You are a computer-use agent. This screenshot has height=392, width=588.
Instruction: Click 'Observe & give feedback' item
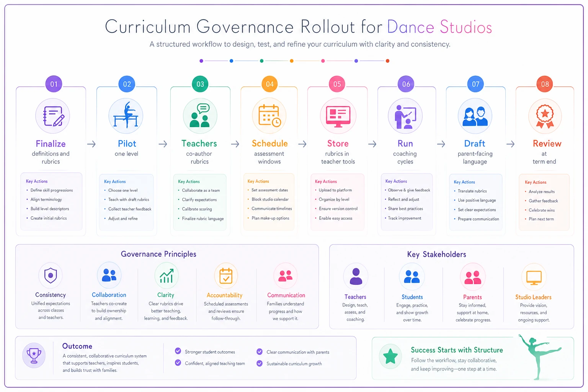click(409, 190)
